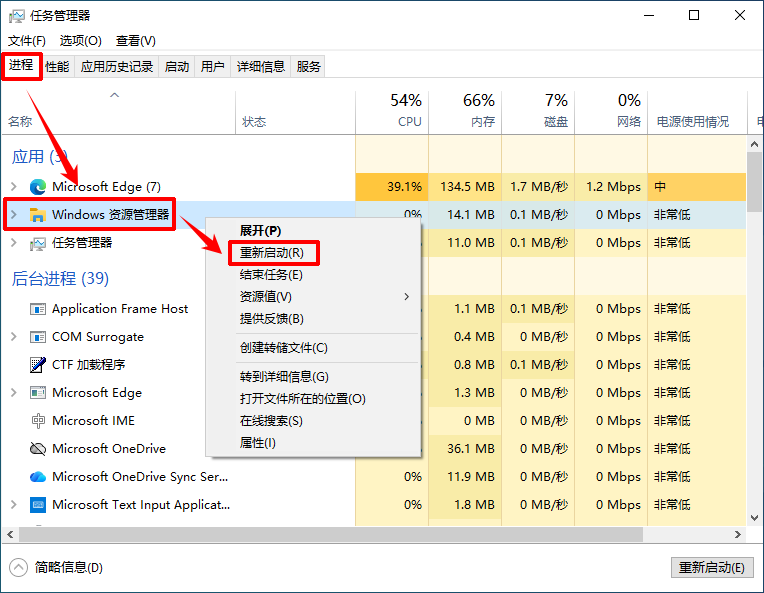Click the horizontal scrollbar thumb
The height and width of the screenshot is (593, 764).
(331, 535)
